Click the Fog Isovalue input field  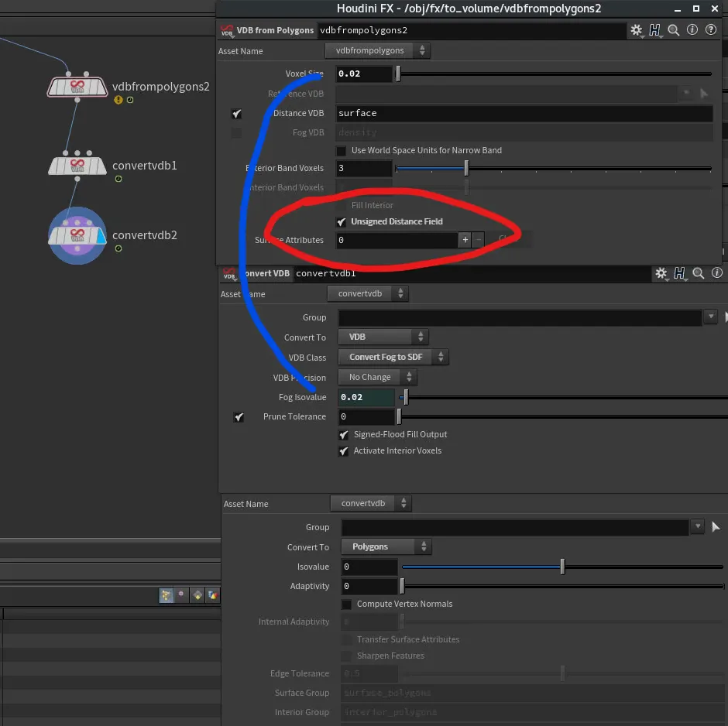[x=366, y=397]
